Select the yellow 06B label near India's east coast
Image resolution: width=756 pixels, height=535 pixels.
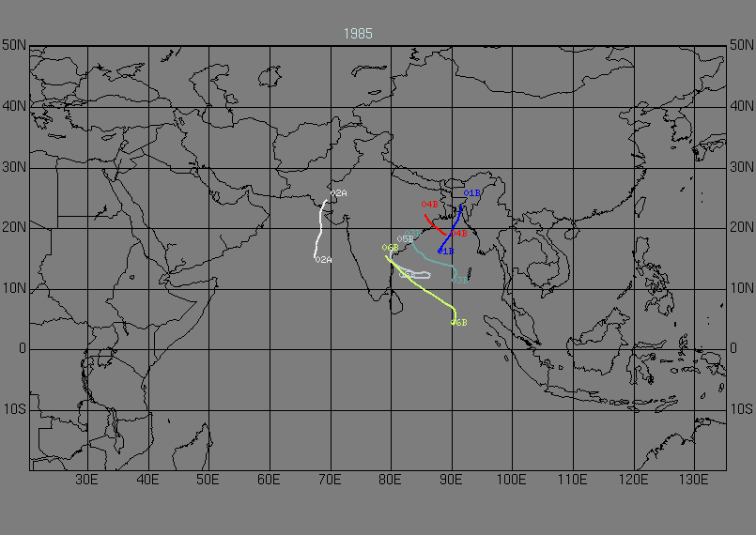click(391, 248)
